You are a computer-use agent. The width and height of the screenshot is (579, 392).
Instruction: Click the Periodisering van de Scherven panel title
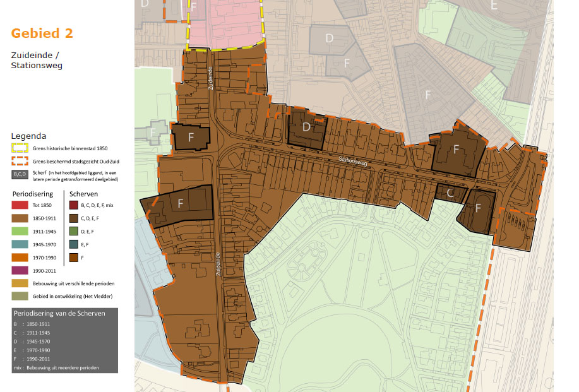[x=59, y=313]
